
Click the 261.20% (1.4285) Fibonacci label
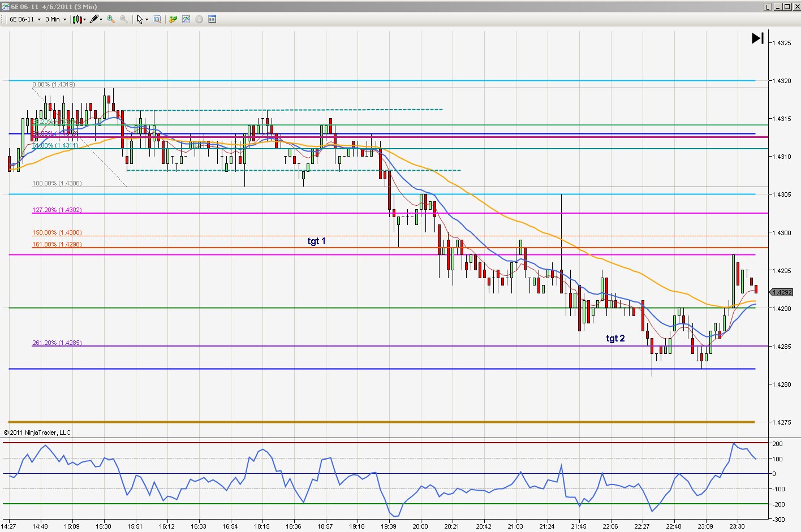coord(57,343)
